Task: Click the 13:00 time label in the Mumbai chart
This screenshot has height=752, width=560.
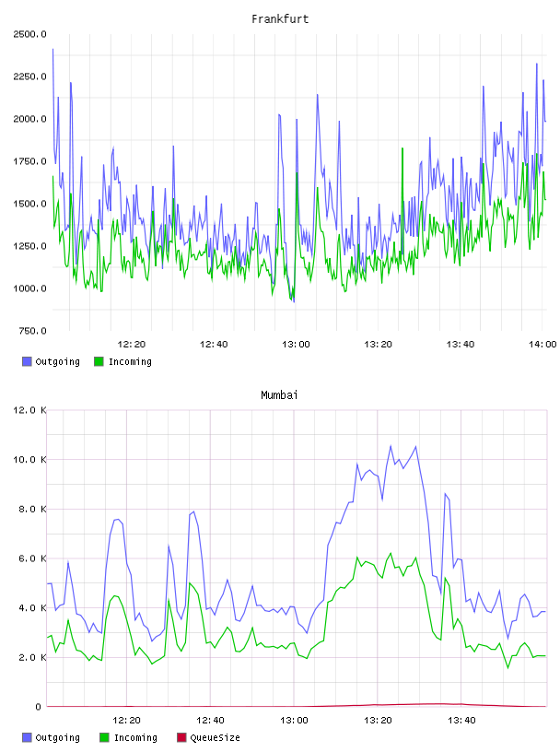Action: (294, 721)
